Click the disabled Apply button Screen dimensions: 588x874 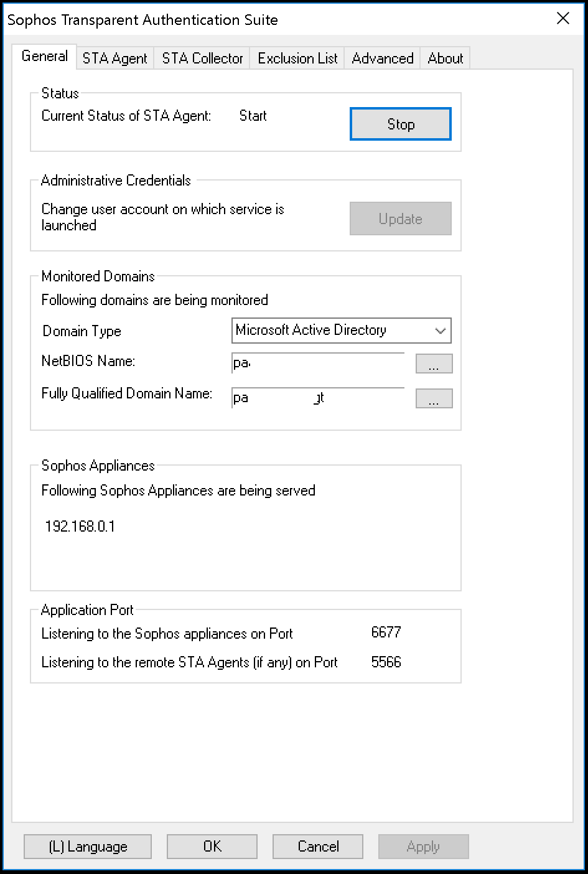424,847
